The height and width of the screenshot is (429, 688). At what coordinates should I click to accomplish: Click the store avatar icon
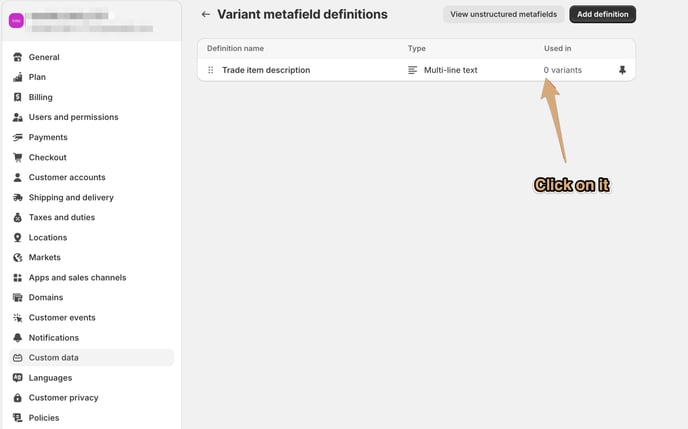pos(16,21)
